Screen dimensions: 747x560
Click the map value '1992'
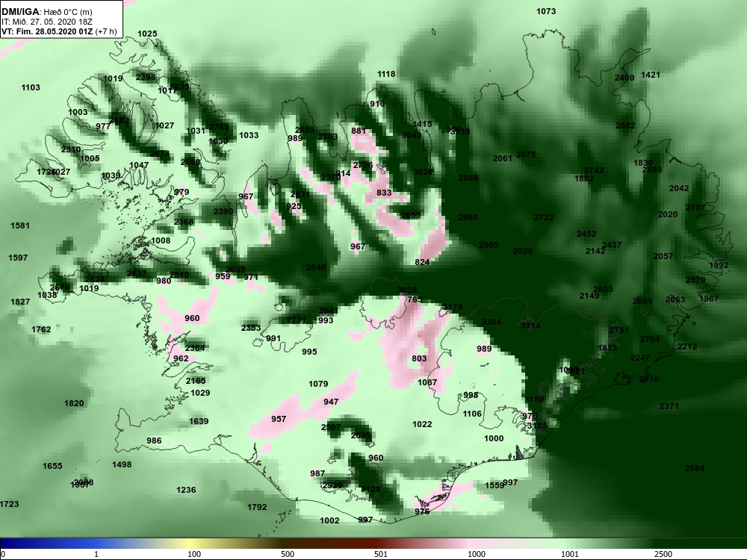coord(719,266)
